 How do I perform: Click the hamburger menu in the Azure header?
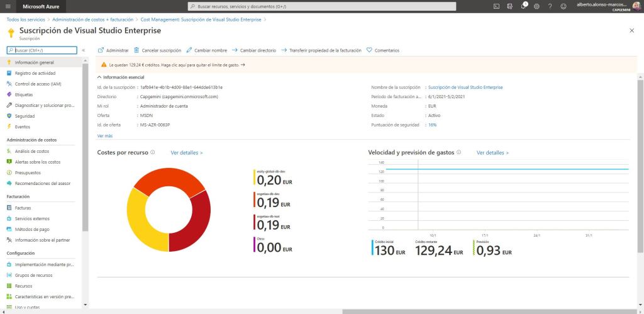tap(8, 6)
